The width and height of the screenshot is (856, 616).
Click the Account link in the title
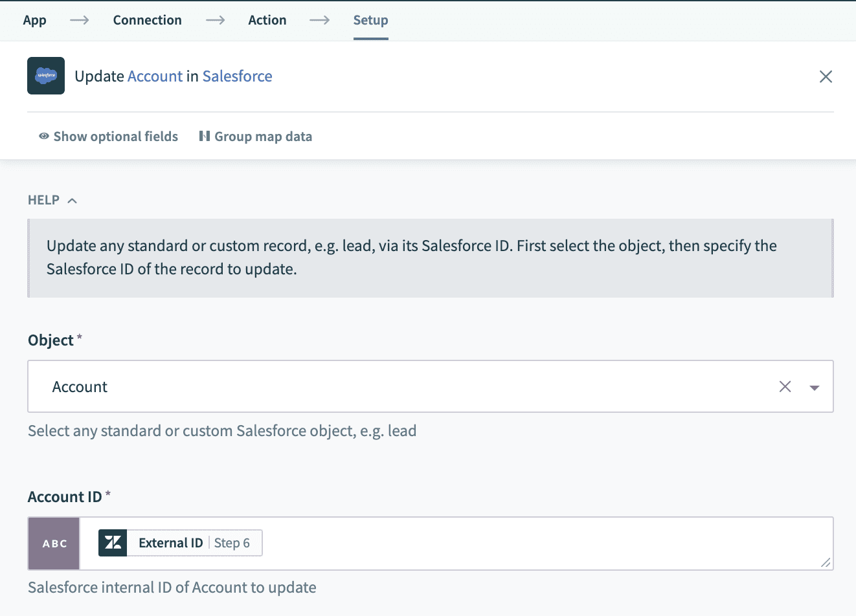click(155, 76)
